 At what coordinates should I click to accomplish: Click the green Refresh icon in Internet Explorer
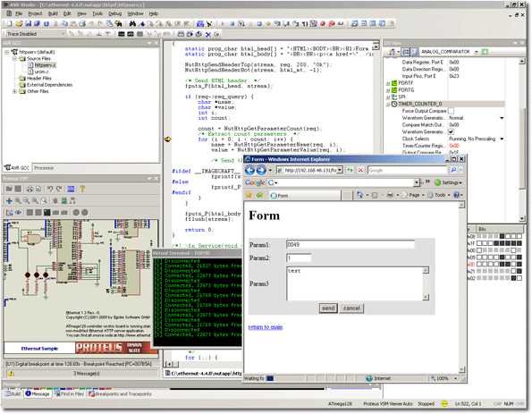point(350,170)
